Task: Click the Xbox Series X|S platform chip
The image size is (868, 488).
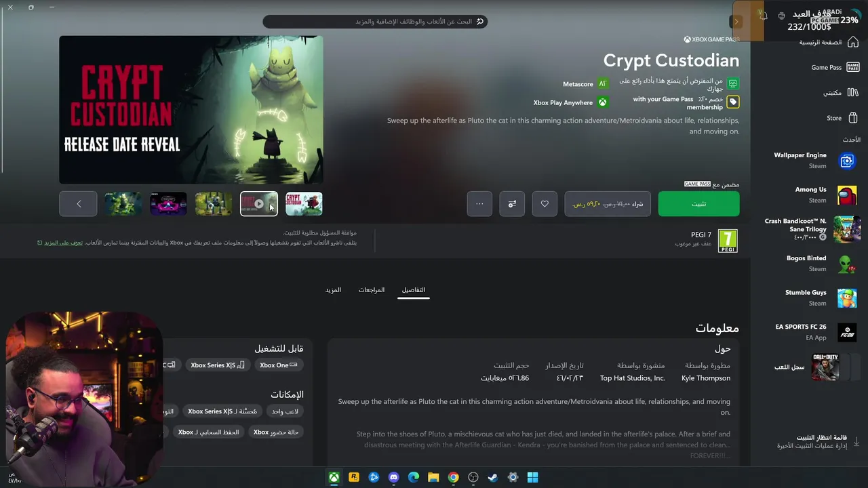Action: click(217, 365)
